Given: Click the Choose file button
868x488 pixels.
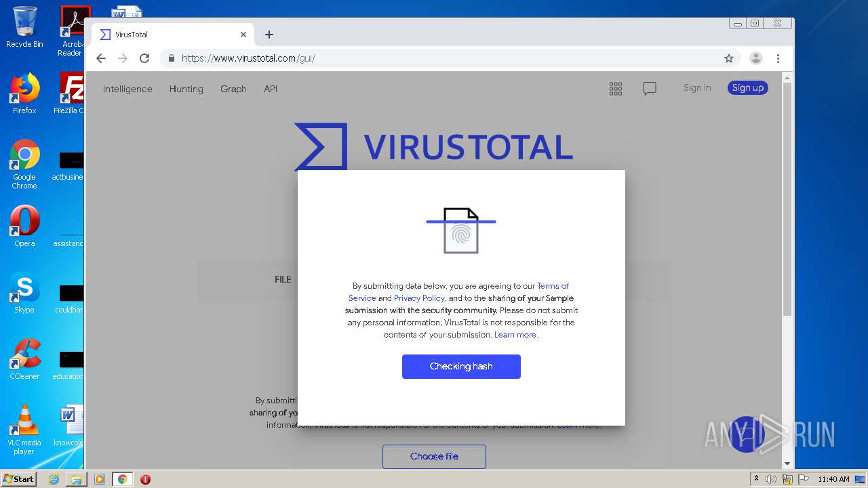Looking at the screenshot, I should 434,456.
